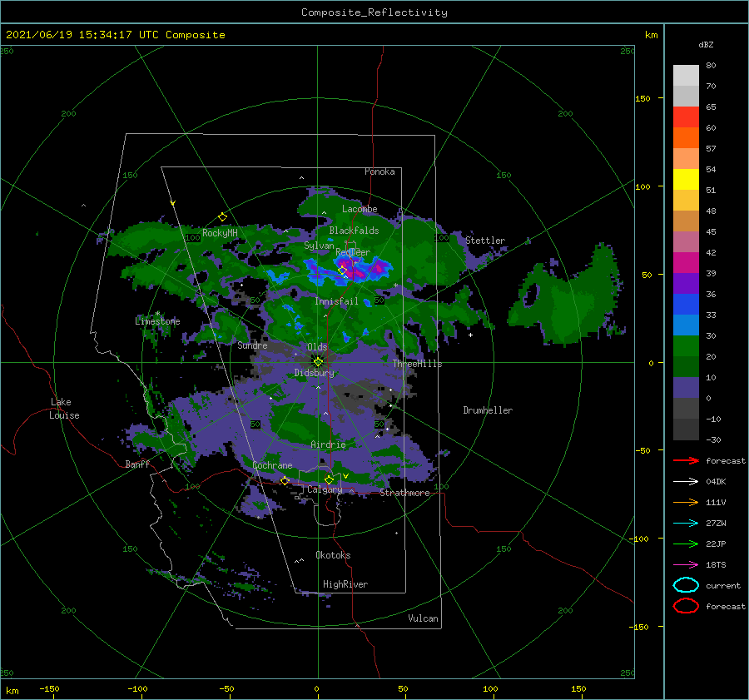Pick the yellow 54-51 dBZ color band
This screenshot has width=749, height=700.
click(x=686, y=180)
